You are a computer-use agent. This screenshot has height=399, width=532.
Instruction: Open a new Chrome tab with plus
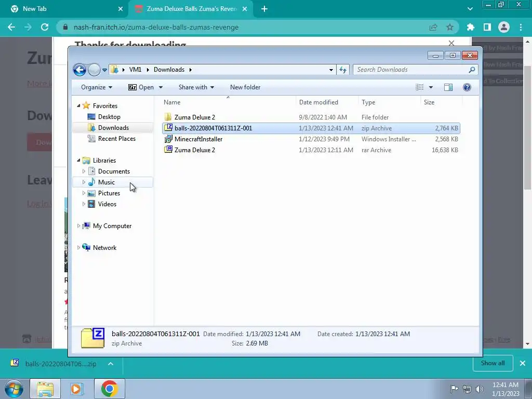264,9
